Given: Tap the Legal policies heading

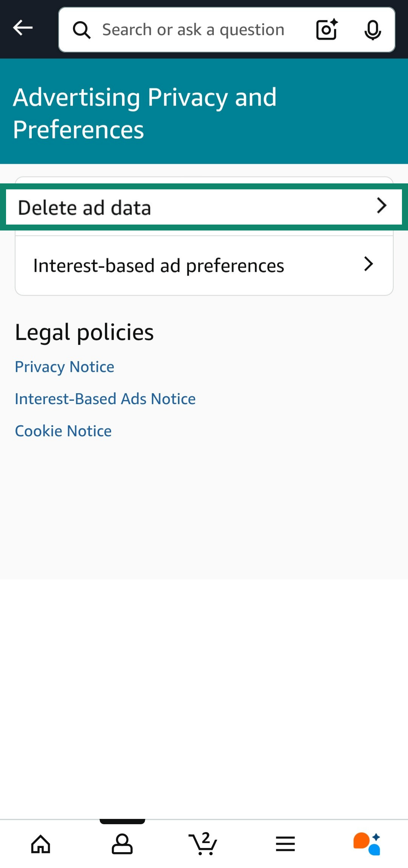Looking at the screenshot, I should [84, 332].
